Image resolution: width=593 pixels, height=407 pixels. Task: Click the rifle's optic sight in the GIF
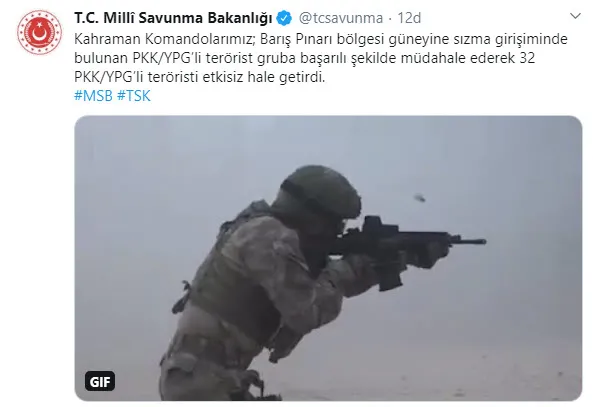pos(378,225)
